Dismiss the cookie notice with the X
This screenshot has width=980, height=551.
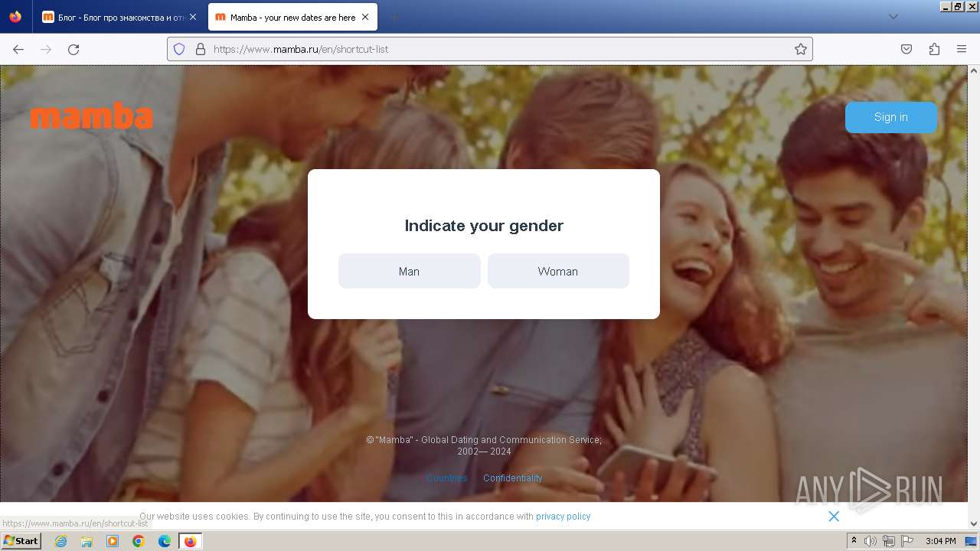(834, 517)
